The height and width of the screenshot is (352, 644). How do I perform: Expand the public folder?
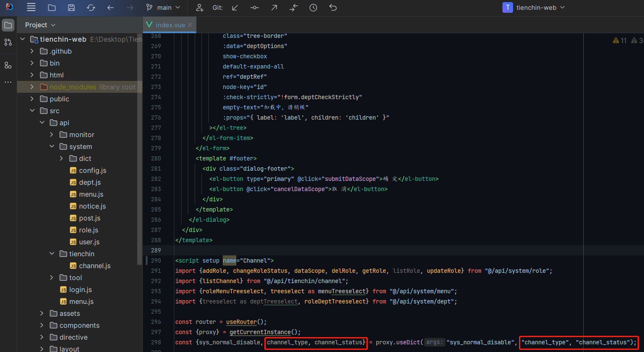32,99
